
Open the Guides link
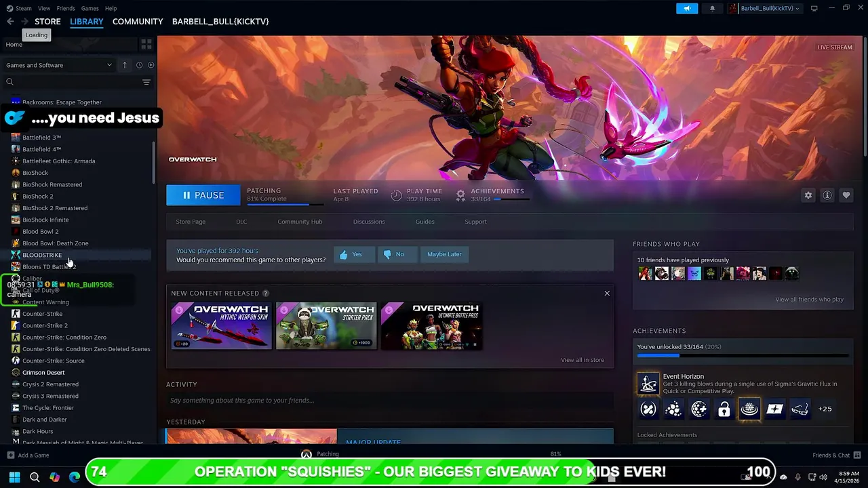[x=425, y=222]
